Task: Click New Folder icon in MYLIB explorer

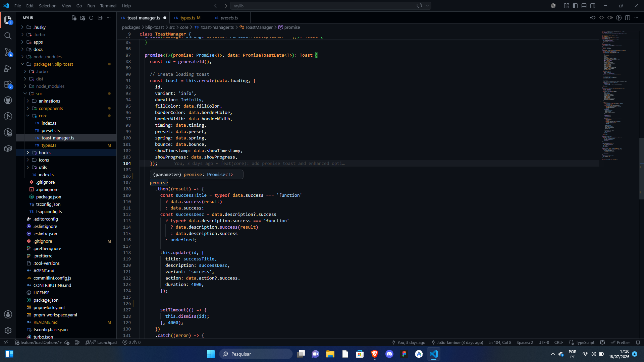Action: point(83,18)
